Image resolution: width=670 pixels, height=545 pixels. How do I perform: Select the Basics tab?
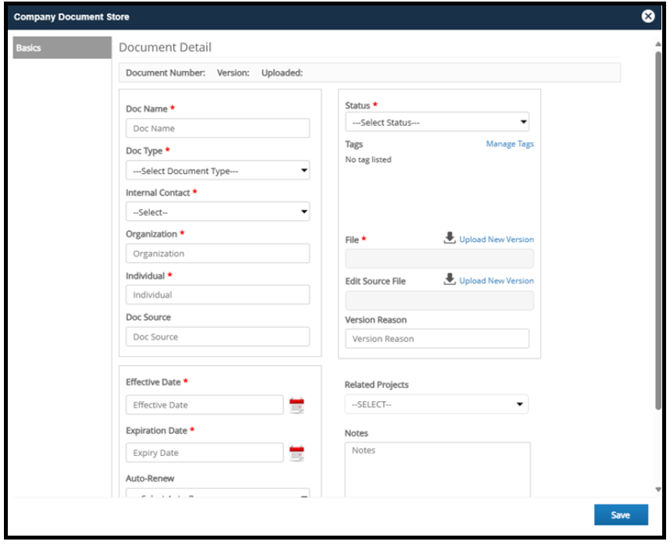pyautogui.click(x=62, y=47)
